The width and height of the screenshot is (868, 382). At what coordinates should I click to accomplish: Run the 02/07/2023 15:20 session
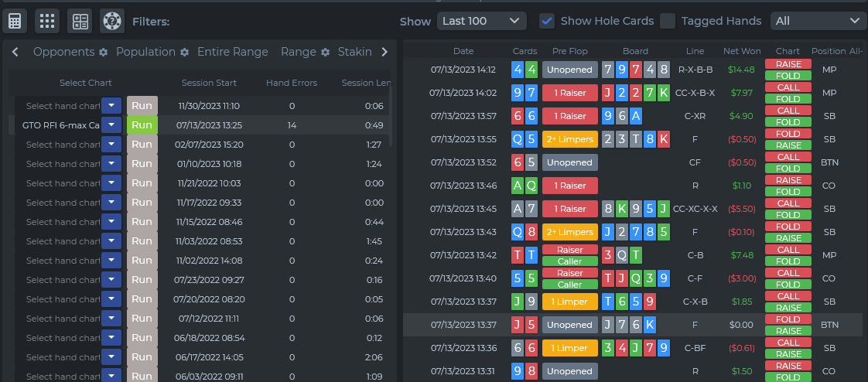click(x=142, y=145)
